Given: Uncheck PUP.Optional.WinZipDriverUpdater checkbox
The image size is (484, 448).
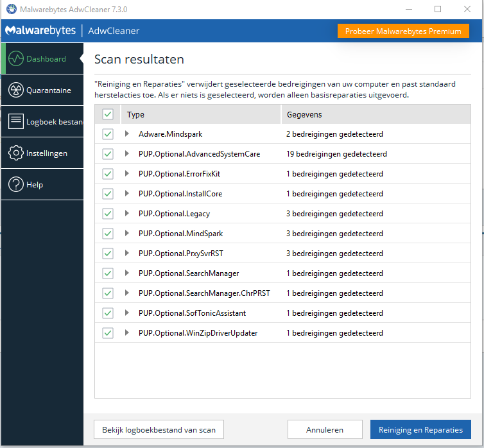Looking at the screenshot, I should [108, 333].
